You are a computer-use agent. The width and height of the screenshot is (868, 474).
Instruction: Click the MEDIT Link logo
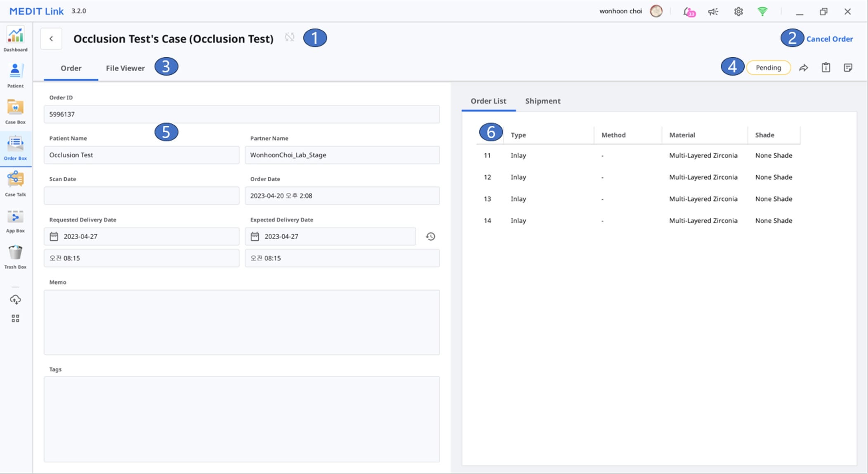coord(36,11)
